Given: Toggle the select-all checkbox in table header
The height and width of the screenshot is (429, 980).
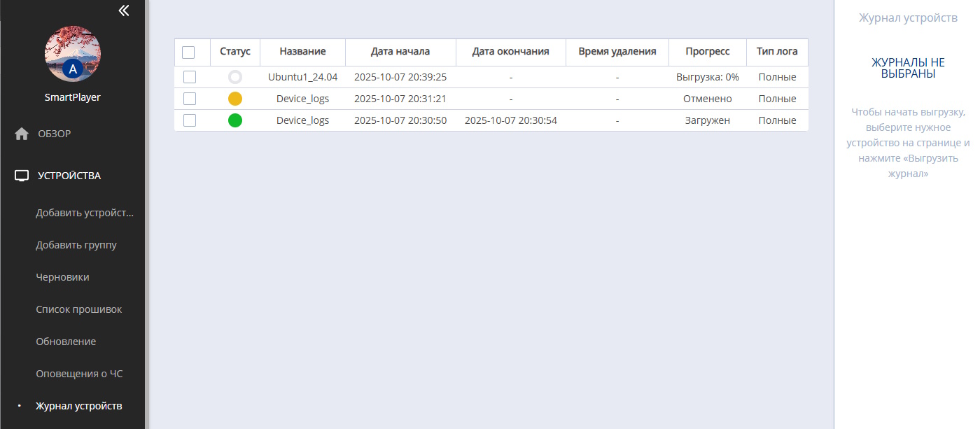Looking at the screenshot, I should click(188, 52).
